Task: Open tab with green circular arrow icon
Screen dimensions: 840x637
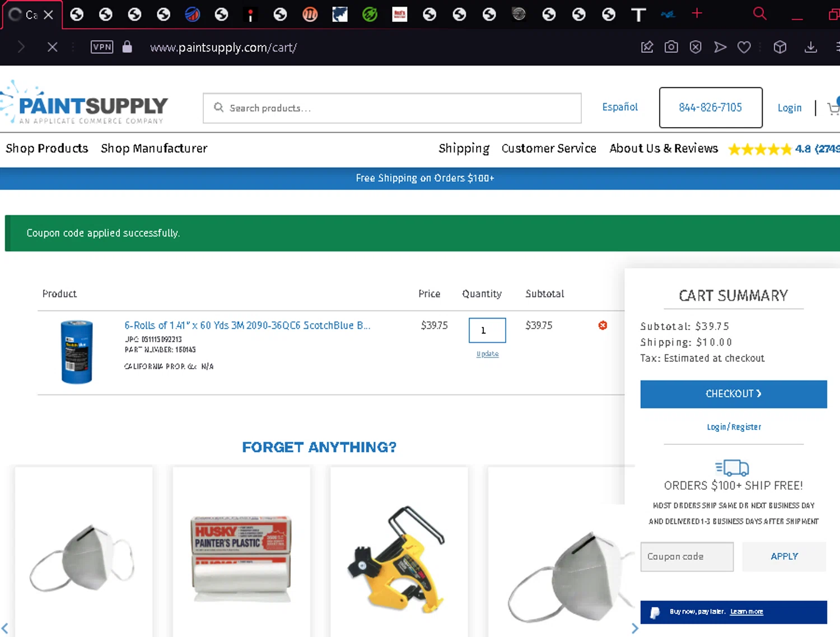Action: [x=370, y=15]
